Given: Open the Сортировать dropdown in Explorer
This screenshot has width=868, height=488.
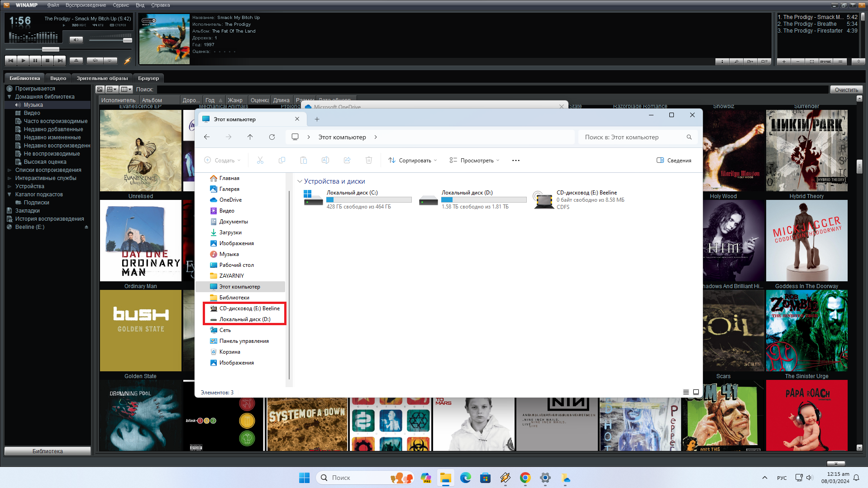Looking at the screenshot, I should click(x=413, y=161).
